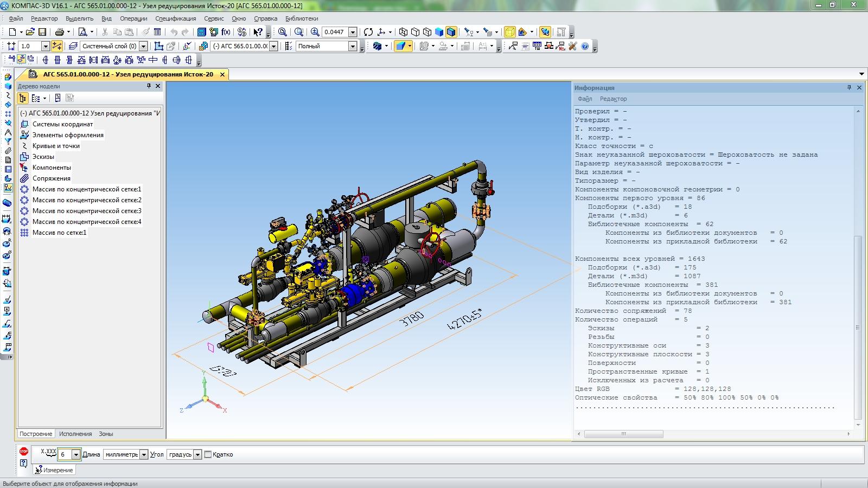Toggle shaded with edges display mode
Image resolution: width=868 pixels, height=488 pixels.
[451, 32]
